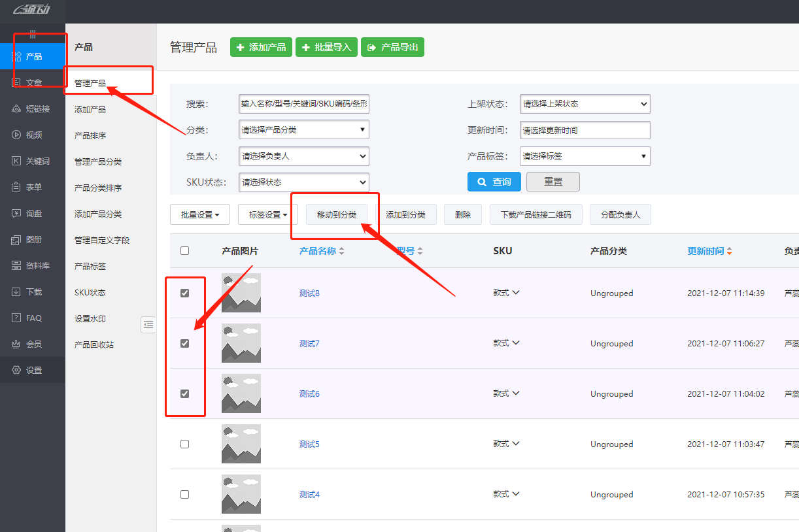Check the checkbox for 测试5

184,444
